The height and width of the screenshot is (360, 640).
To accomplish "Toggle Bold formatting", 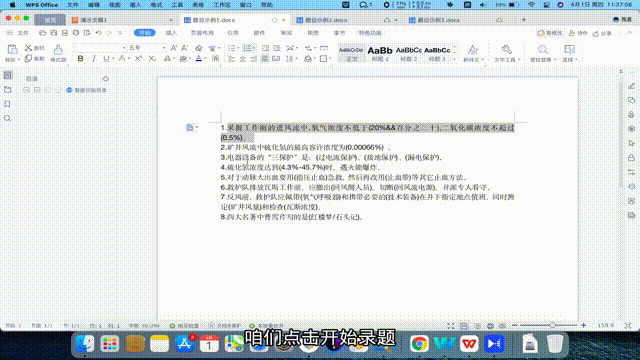I will click(80, 59).
